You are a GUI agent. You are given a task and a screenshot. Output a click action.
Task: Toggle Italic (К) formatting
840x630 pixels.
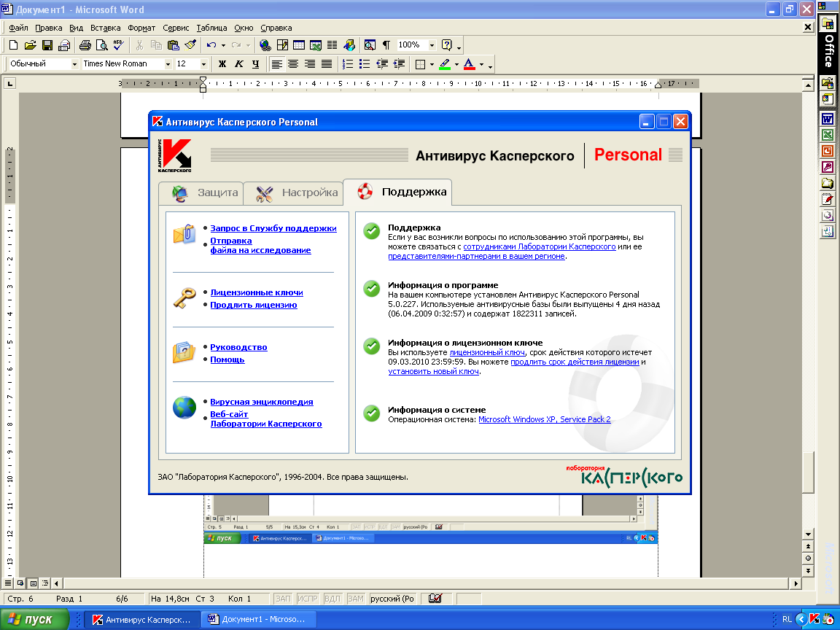tap(239, 64)
